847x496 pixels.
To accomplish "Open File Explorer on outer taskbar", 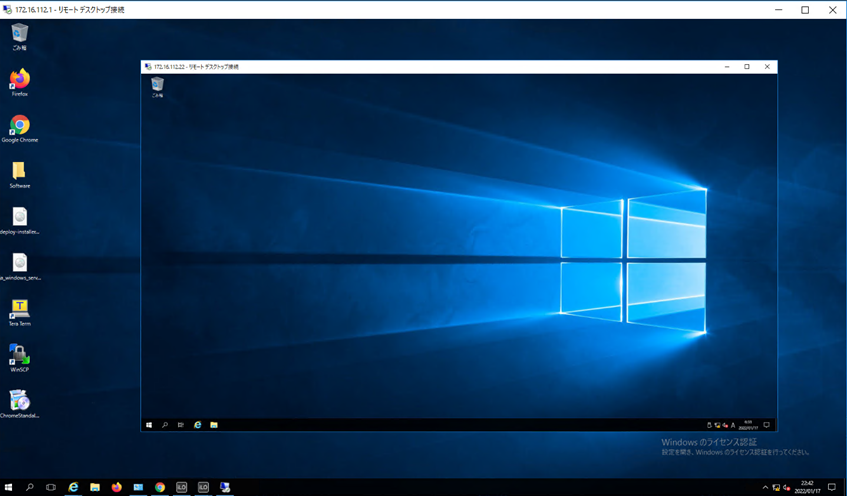I will click(95, 487).
